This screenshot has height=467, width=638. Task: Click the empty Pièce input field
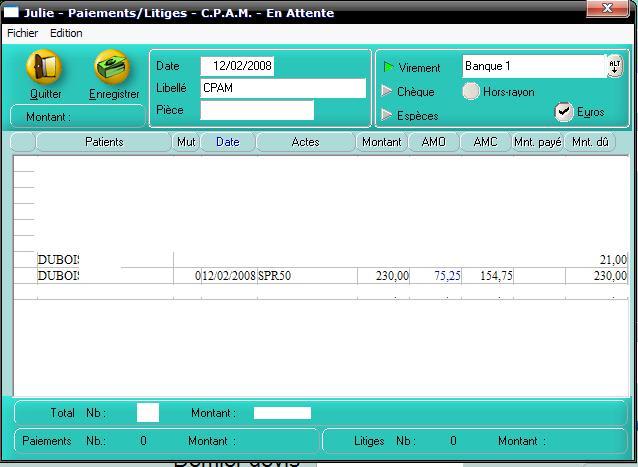click(257, 110)
